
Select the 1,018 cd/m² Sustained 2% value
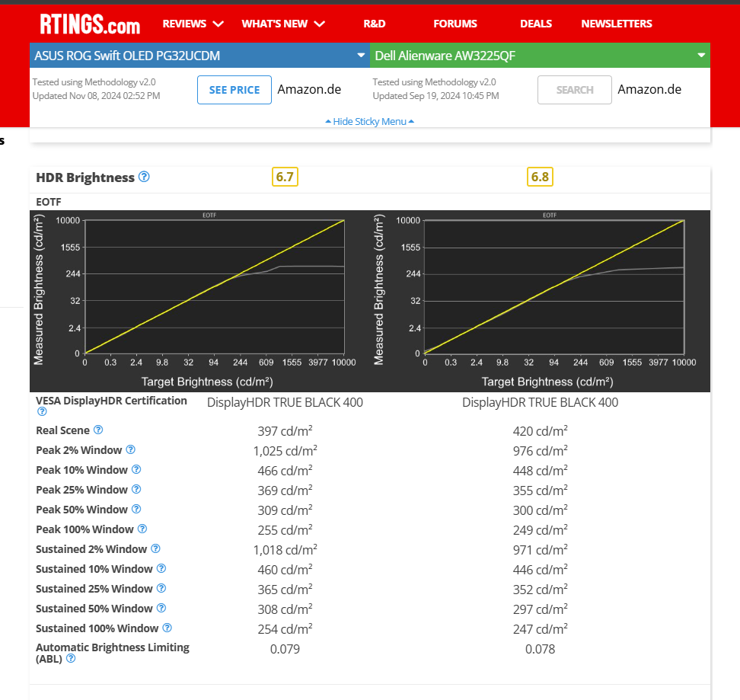click(285, 550)
